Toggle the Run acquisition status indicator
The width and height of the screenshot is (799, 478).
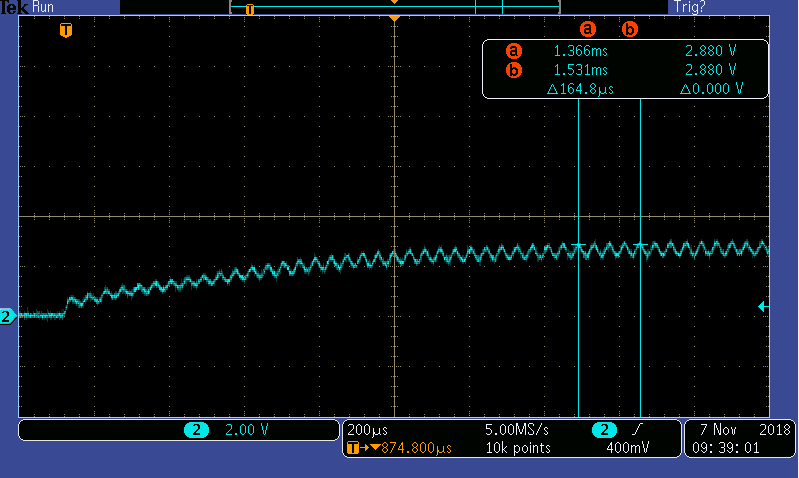43,7
